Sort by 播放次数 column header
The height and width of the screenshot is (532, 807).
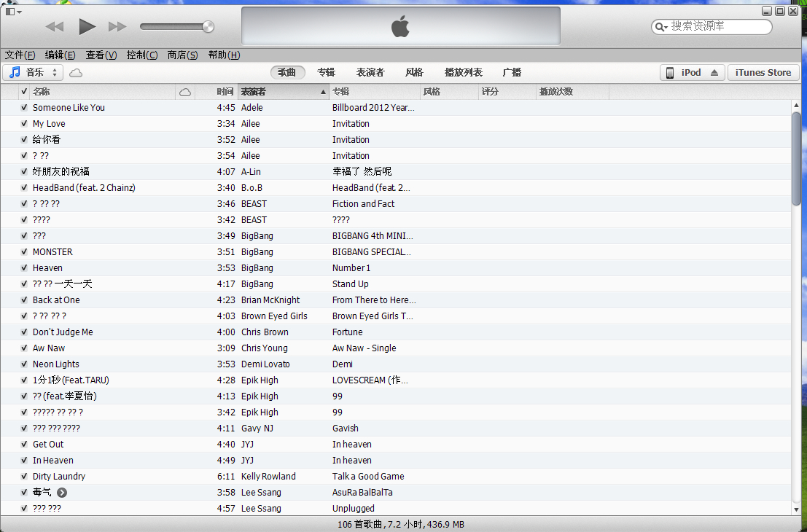[572, 92]
